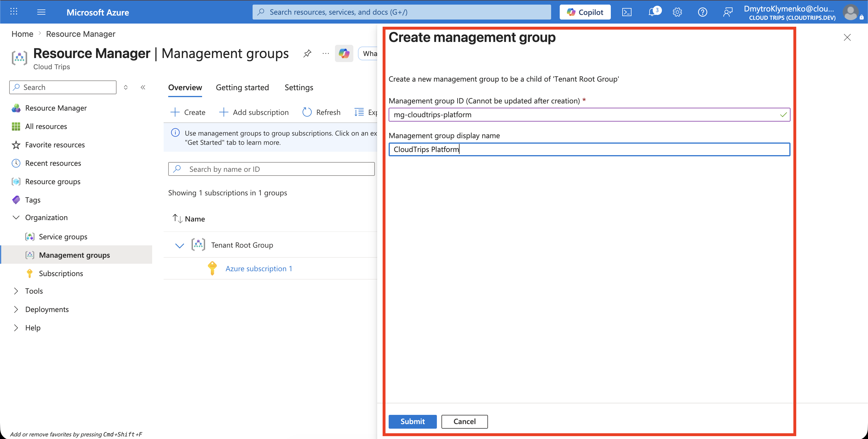Click the What's new button
Viewport: 868px width, 439px height.
[x=368, y=54]
